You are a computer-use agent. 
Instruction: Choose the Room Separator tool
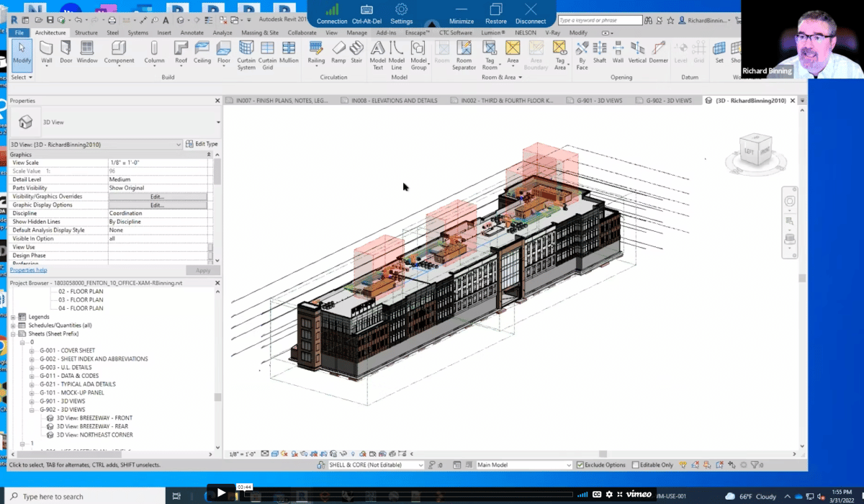[x=464, y=55]
